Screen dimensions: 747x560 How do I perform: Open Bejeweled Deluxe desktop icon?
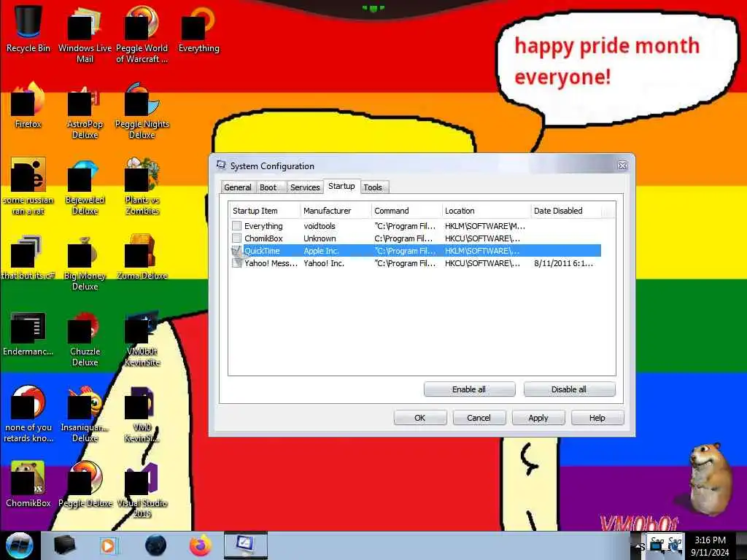click(x=85, y=187)
